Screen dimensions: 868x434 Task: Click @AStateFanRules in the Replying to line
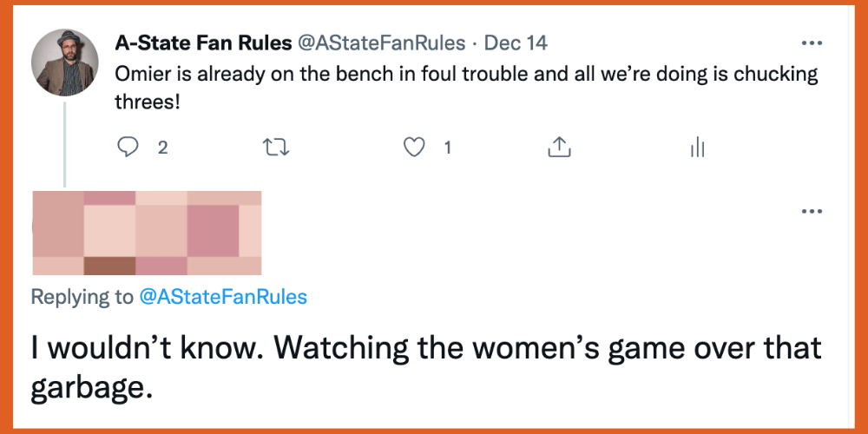pyautogui.click(x=223, y=297)
